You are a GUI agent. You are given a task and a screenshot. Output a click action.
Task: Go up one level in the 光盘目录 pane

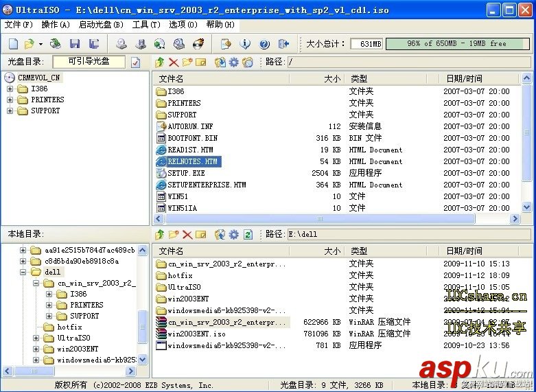(160, 62)
